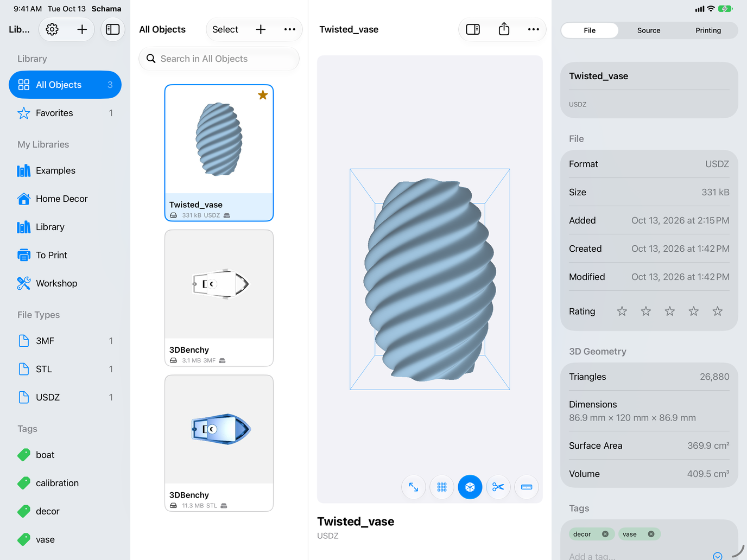Select the scissors cut tool

click(498, 487)
